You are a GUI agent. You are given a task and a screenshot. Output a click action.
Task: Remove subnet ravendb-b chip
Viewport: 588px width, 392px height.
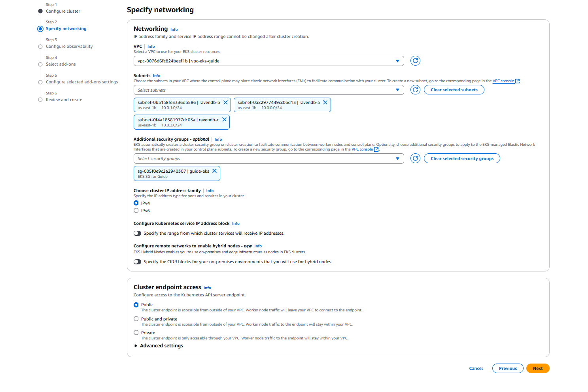(225, 102)
